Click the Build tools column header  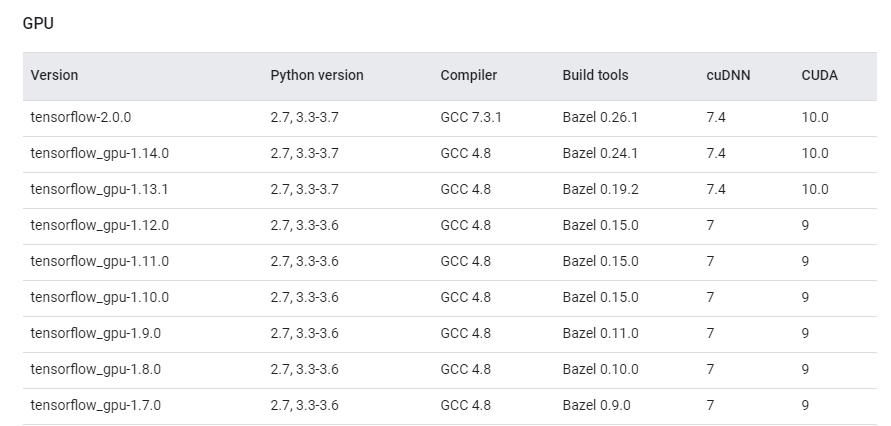point(595,75)
